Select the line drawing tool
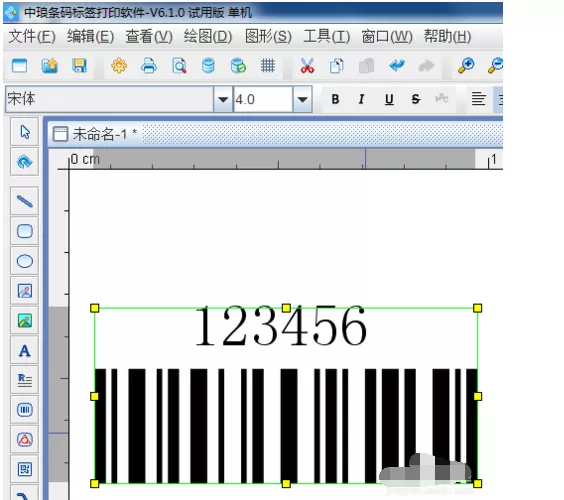This screenshot has width=564, height=500. [24, 201]
